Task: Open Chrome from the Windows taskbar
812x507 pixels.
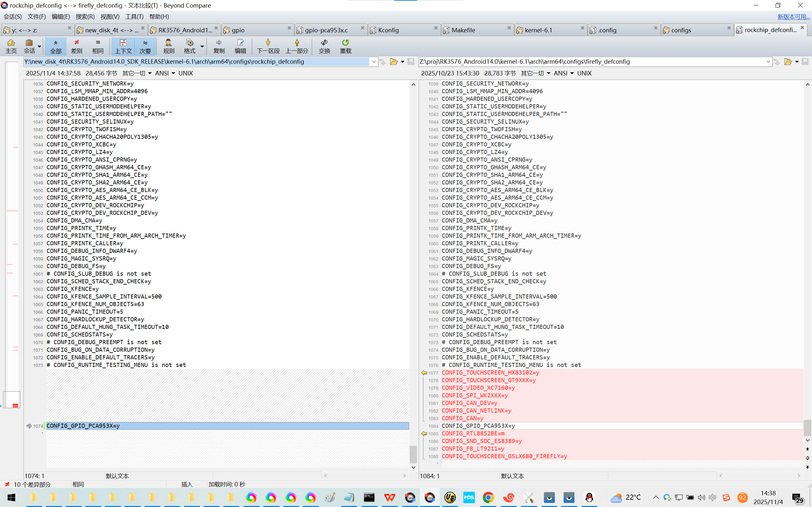Action: coord(488,497)
